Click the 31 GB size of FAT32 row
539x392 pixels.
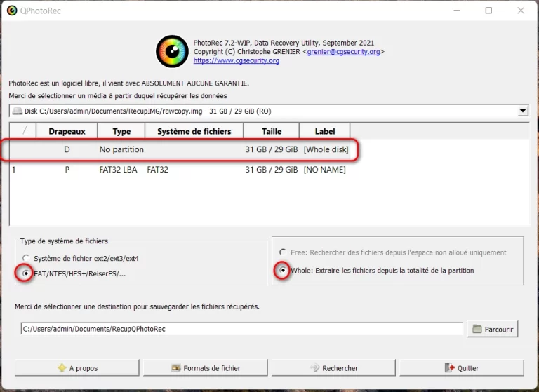[x=271, y=170]
